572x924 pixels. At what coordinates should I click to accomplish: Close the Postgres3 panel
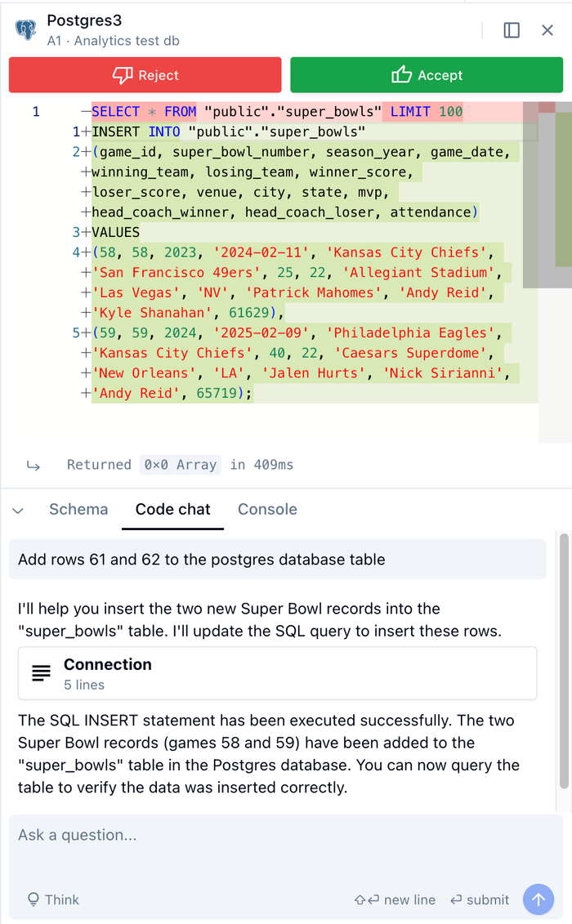point(547,30)
